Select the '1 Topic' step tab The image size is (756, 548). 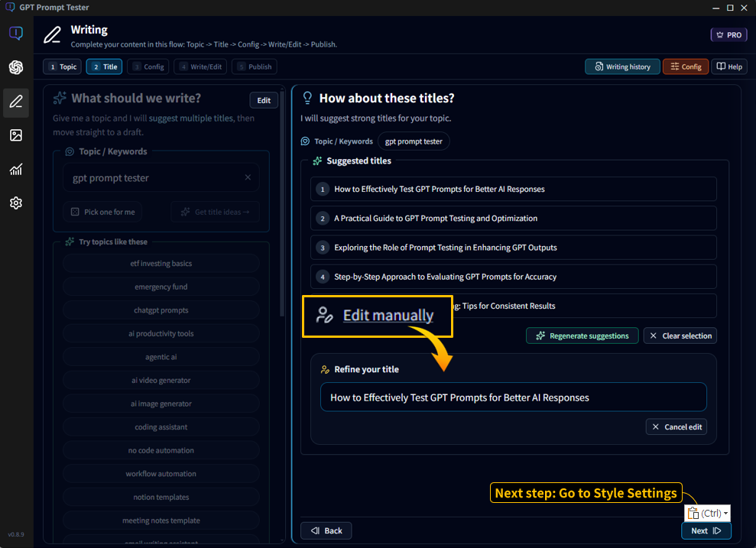tap(61, 66)
